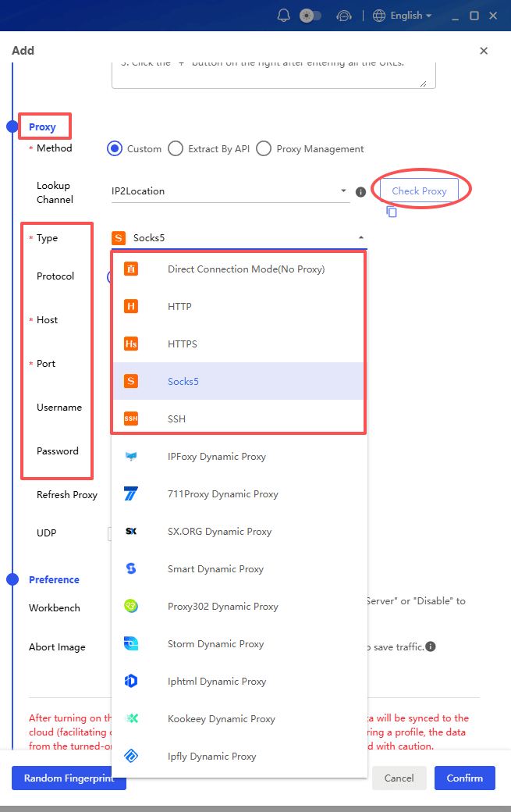Choose the HTTP proxy type

tap(240, 307)
